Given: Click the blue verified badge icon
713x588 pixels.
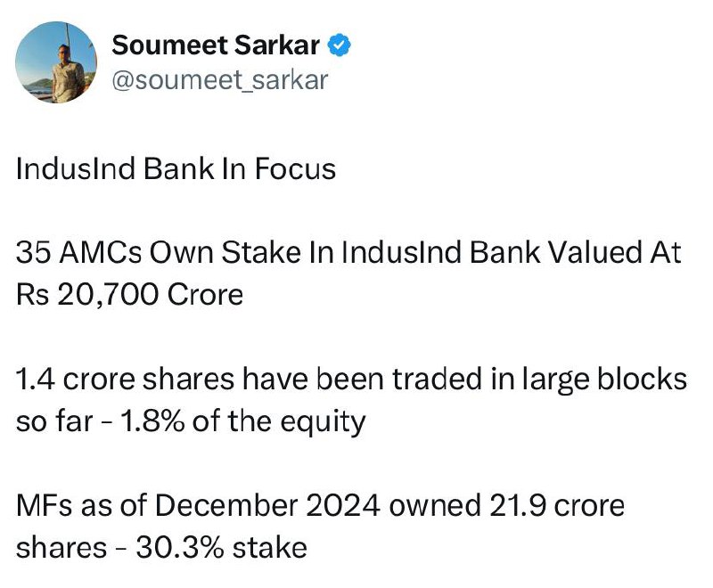Looking at the screenshot, I should (x=339, y=45).
